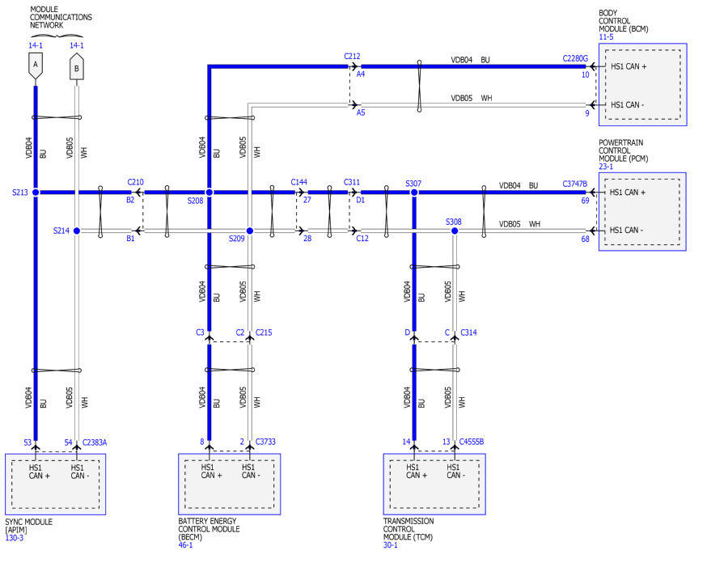
Task: Follow the 46-1 BECM page reference
Action: coord(185,546)
